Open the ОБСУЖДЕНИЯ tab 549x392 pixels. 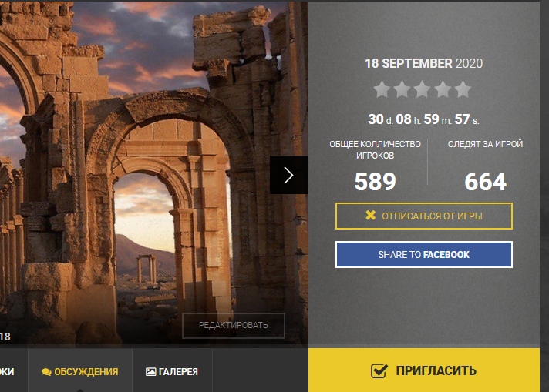(80, 370)
